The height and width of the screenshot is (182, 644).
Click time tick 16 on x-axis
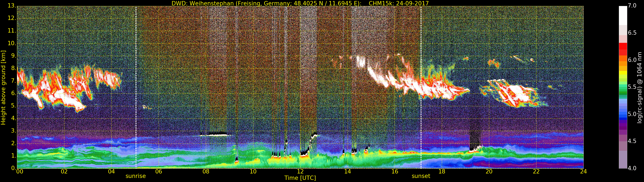(x=395, y=172)
